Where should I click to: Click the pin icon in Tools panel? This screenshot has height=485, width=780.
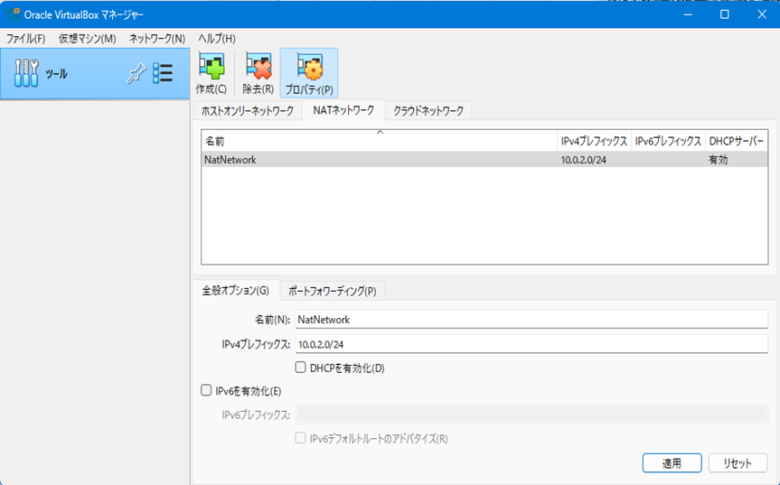[135, 74]
